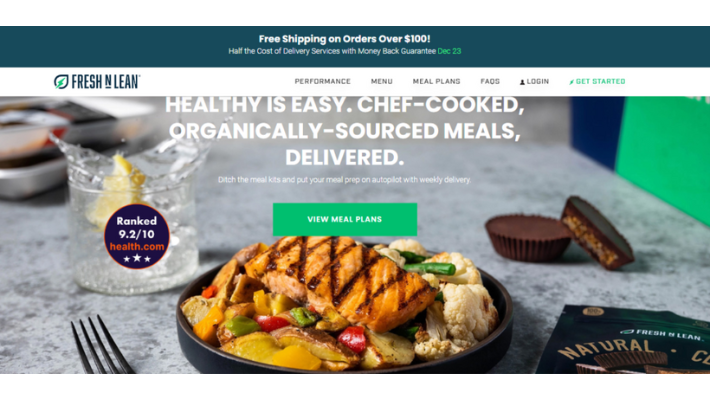Open the Performance menu item
The width and height of the screenshot is (710, 400).
coord(322,82)
